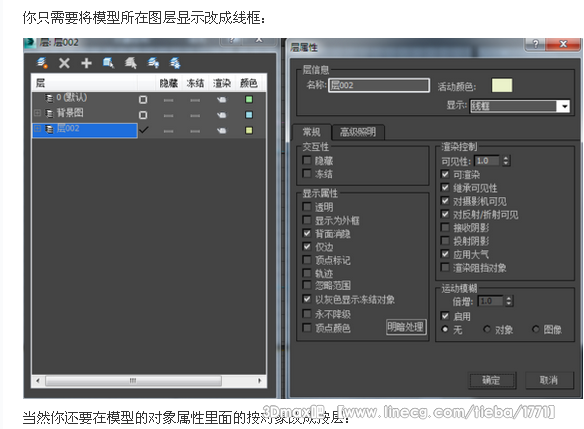The width and height of the screenshot is (584, 429).
Task: Click the 隐藏 column header
Action: pos(168,83)
